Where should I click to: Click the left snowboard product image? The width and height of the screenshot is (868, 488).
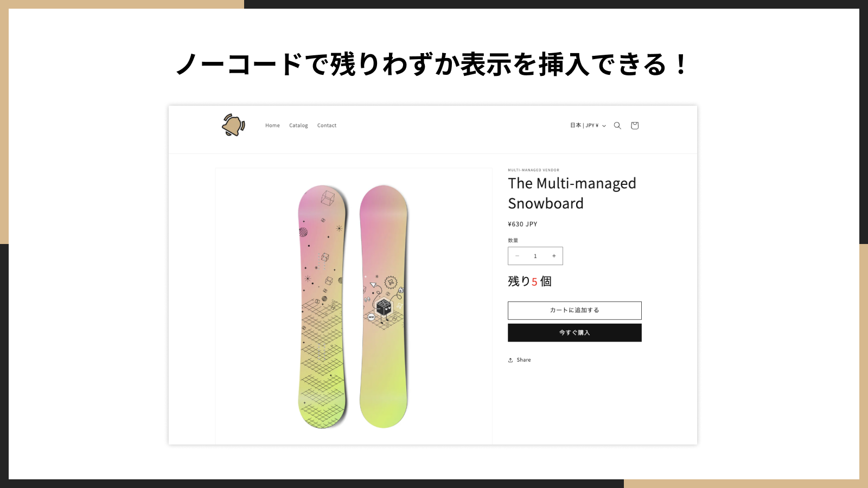click(323, 306)
